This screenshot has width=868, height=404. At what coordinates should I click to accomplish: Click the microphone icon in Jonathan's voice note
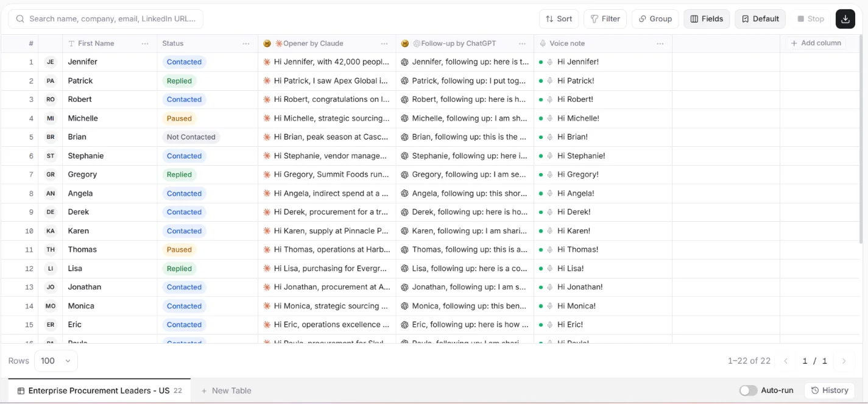[549, 287]
